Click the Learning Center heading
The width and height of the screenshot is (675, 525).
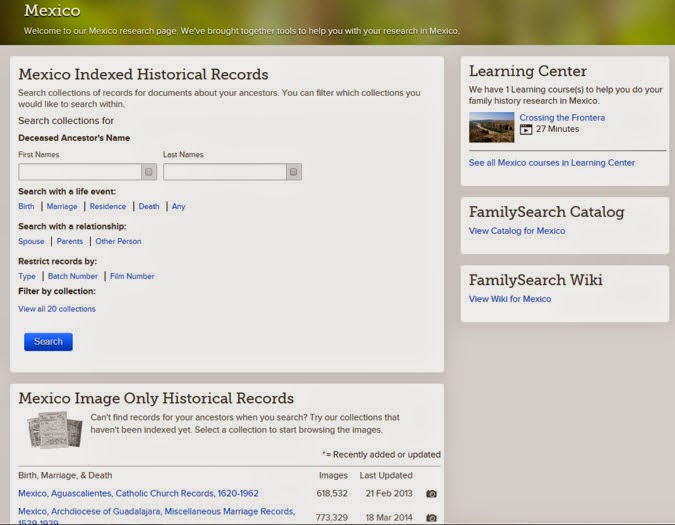pos(528,71)
